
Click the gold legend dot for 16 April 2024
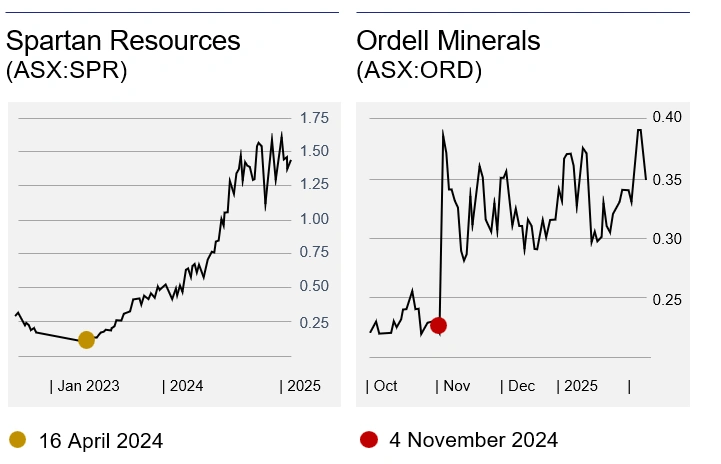17,439
